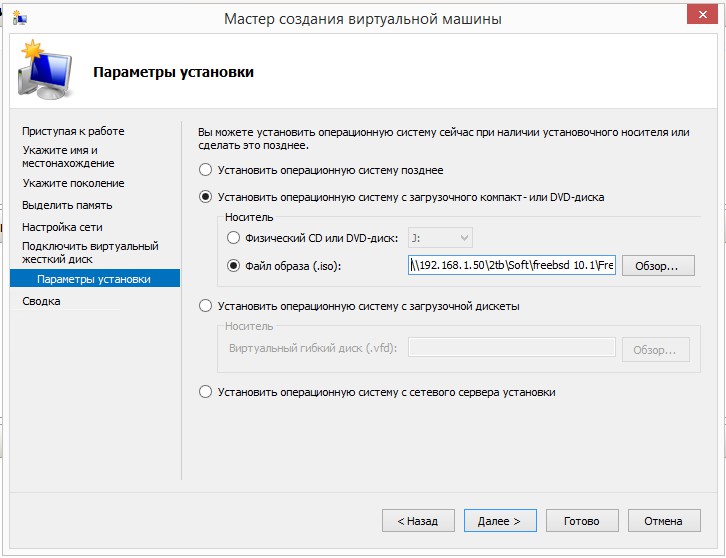The height and width of the screenshot is (558, 726).
Task: Open the physical drive J: dropdown
Action: tap(440, 238)
